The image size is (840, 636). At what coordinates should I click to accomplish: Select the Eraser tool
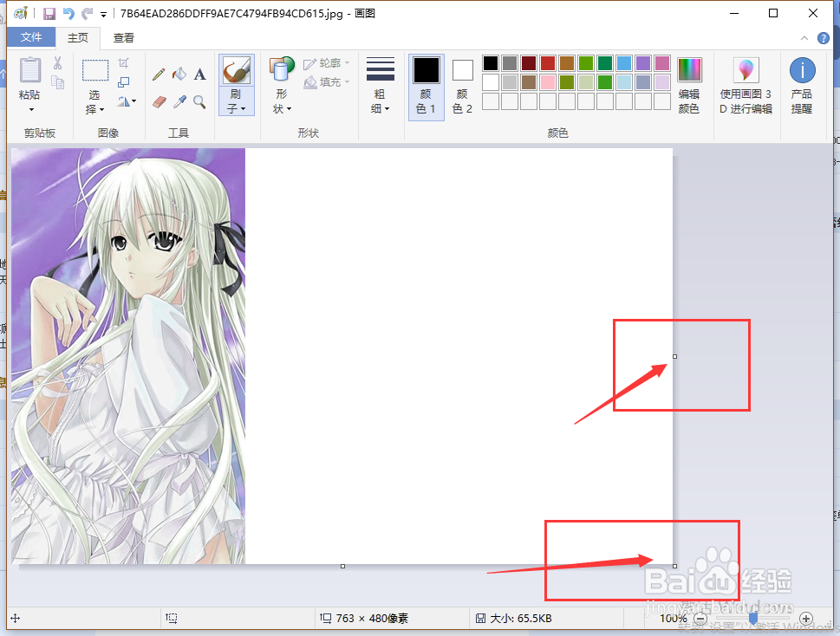click(x=160, y=101)
